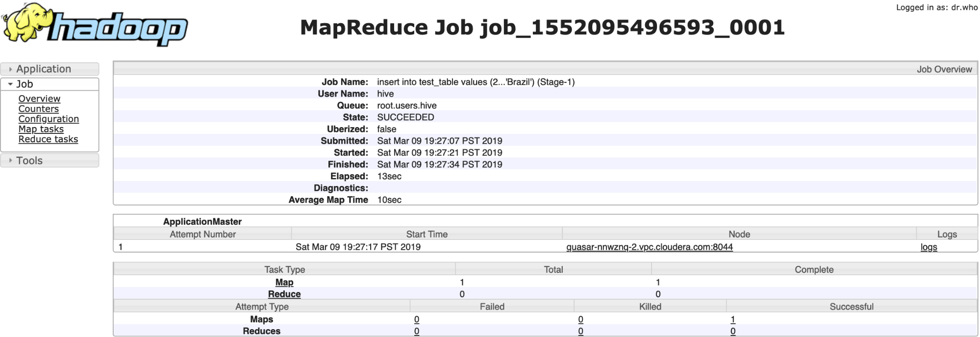Click the Map task type link

point(284,282)
